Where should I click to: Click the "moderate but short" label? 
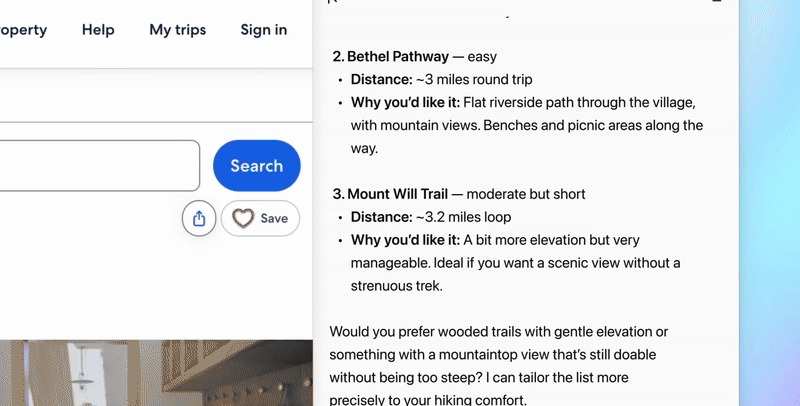pos(526,194)
